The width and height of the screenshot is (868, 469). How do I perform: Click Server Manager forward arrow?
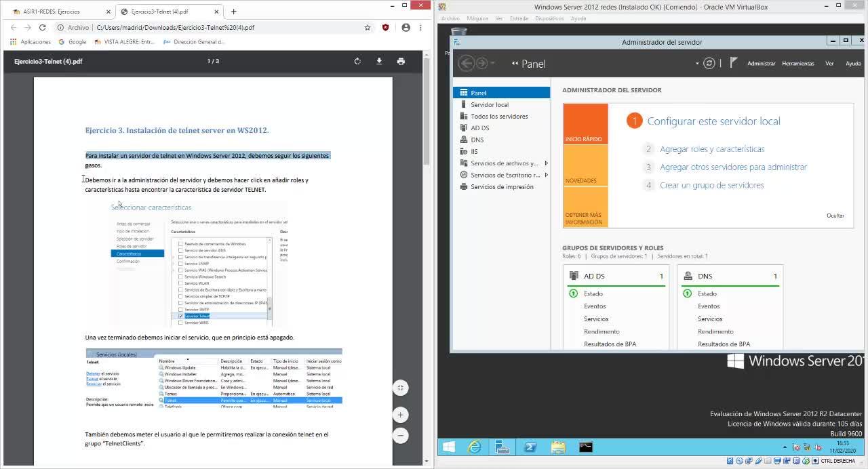(481, 63)
